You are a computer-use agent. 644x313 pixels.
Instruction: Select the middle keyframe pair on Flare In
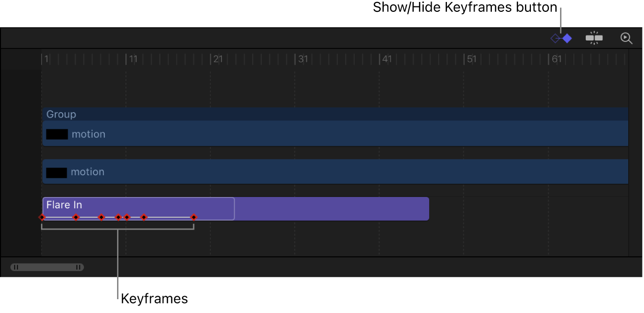[x=122, y=217]
